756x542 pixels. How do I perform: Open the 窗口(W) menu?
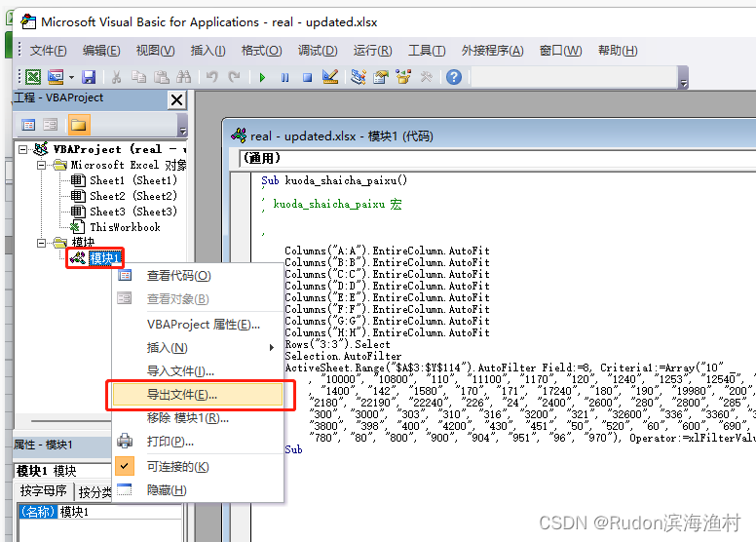[561, 50]
